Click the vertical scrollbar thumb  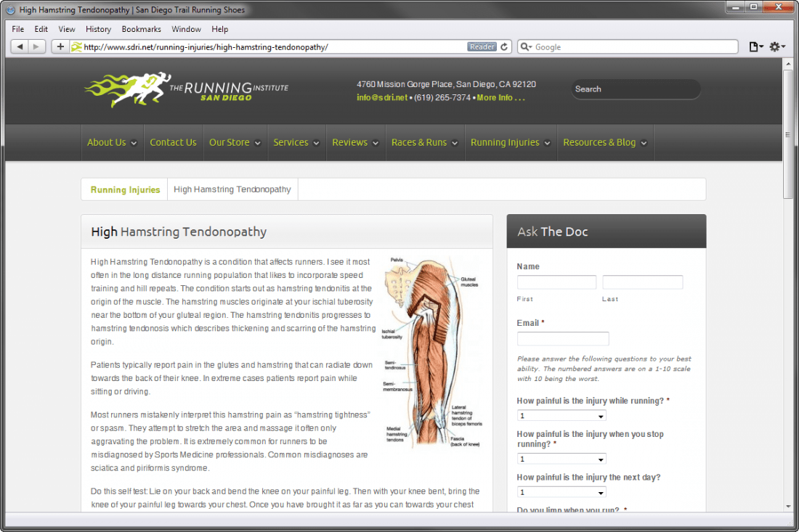(x=788, y=134)
